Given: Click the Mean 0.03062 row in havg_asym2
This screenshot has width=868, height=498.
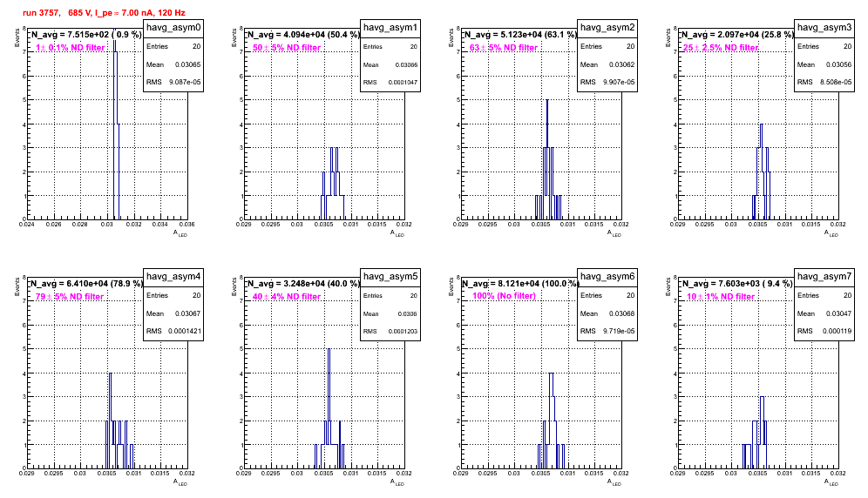Looking at the screenshot, I should click(x=607, y=64).
